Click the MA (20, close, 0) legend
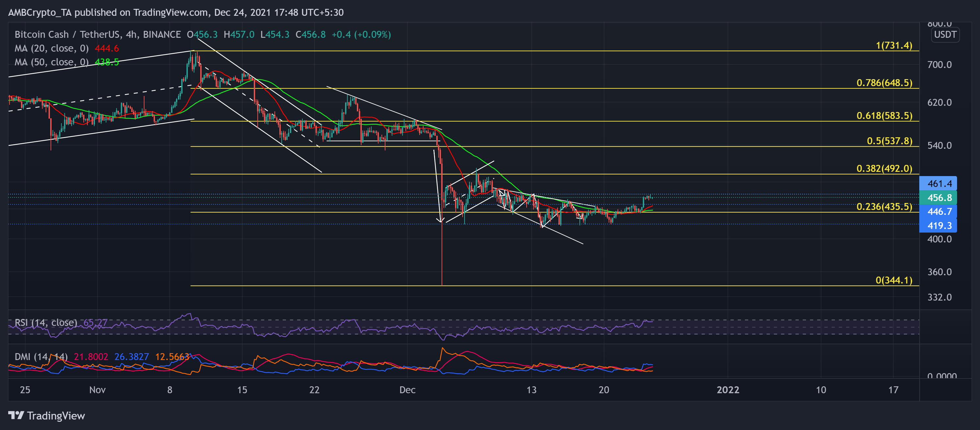 (x=51, y=48)
